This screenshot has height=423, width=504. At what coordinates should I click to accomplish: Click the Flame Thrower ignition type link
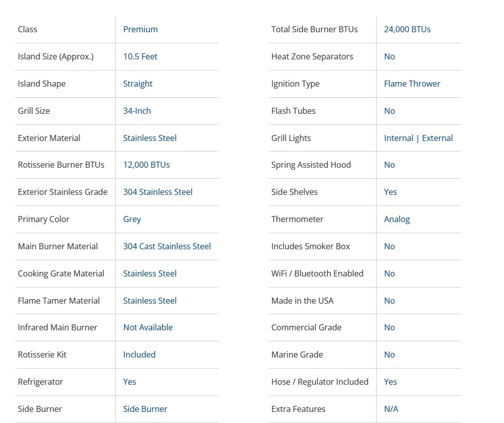(x=412, y=84)
